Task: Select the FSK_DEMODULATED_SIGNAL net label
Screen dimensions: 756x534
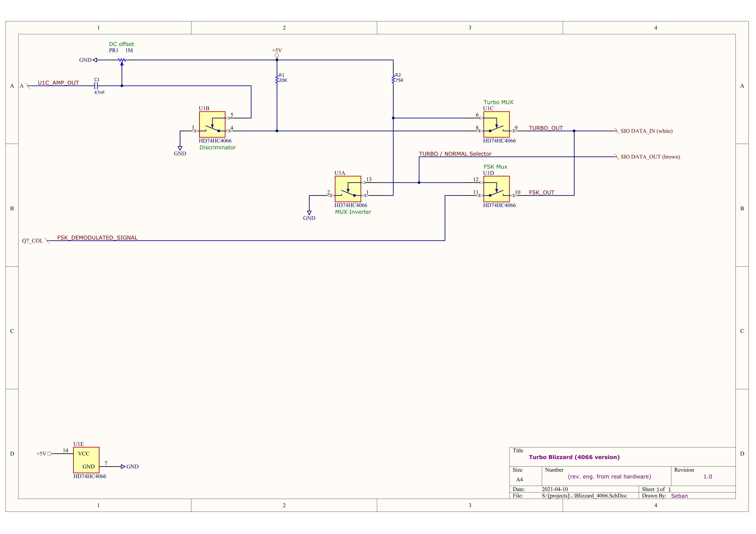Action: click(x=97, y=238)
